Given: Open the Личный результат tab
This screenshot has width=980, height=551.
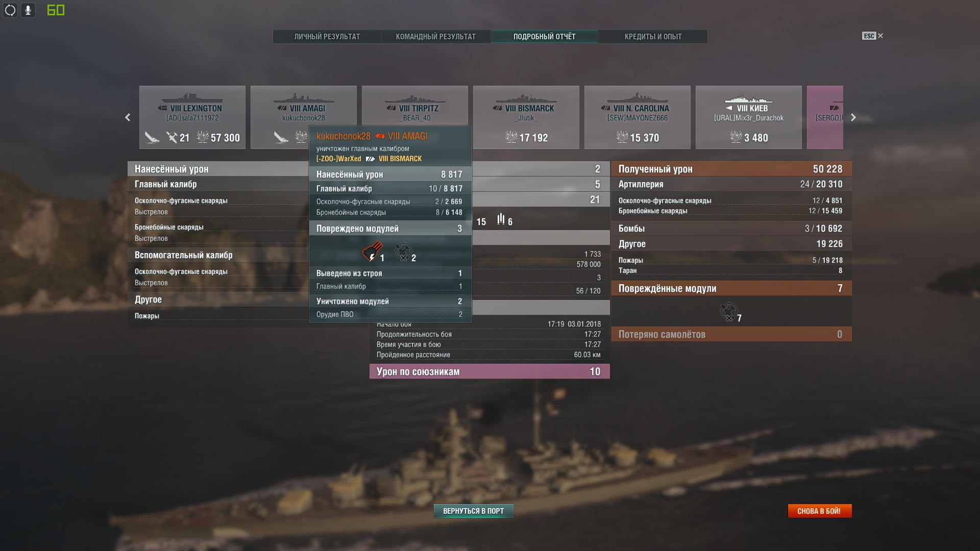Looking at the screenshot, I should pyautogui.click(x=327, y=37).
